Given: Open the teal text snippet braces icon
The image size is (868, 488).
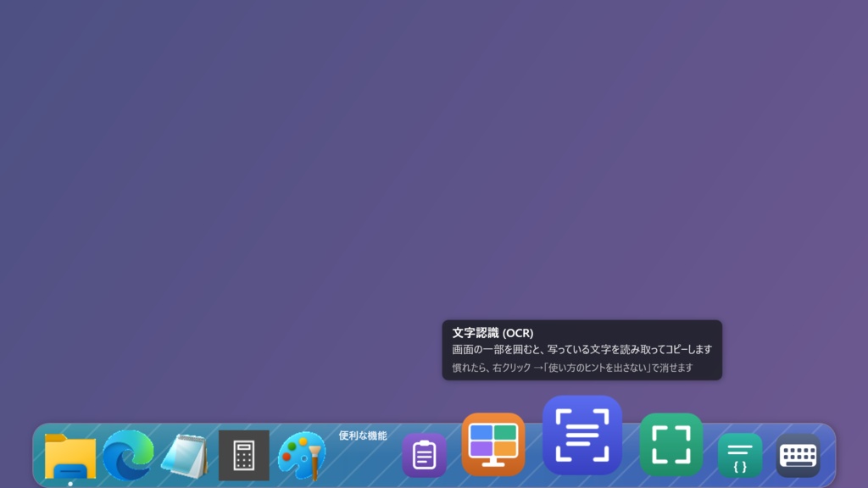Looking at the screenshot, I should pos(740,455).
